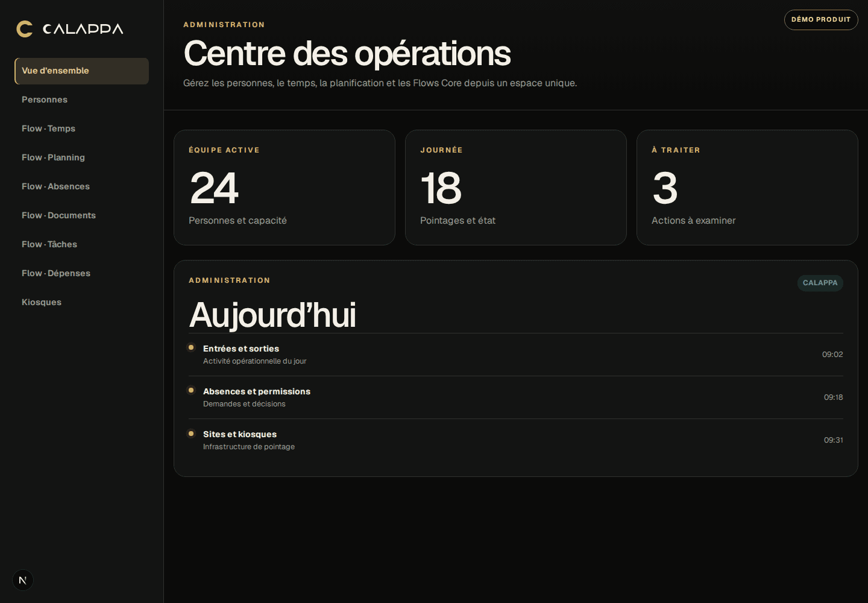
Task: Select Vue d'ensemble in the sidebar
Action: [x=82, y=71]
